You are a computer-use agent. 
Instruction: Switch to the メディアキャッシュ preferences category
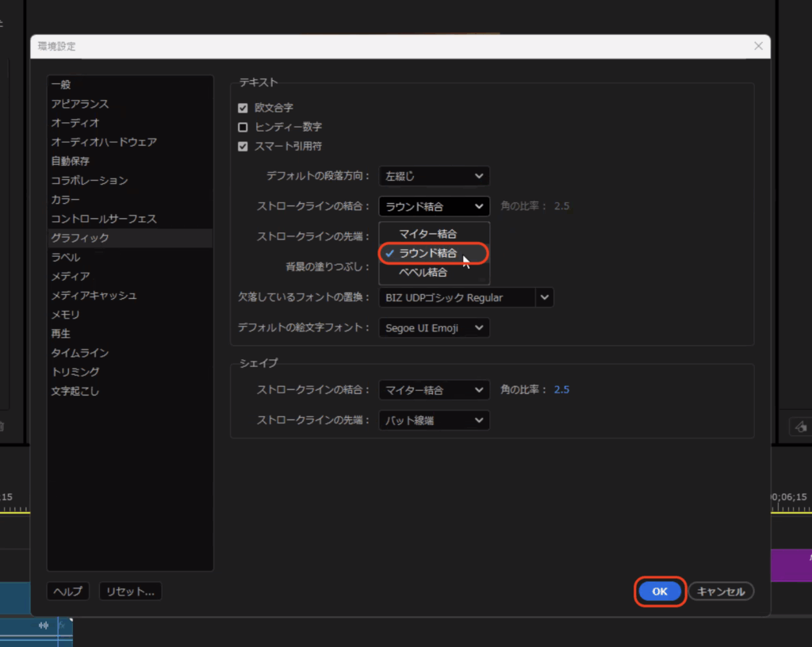click(94, 295)
